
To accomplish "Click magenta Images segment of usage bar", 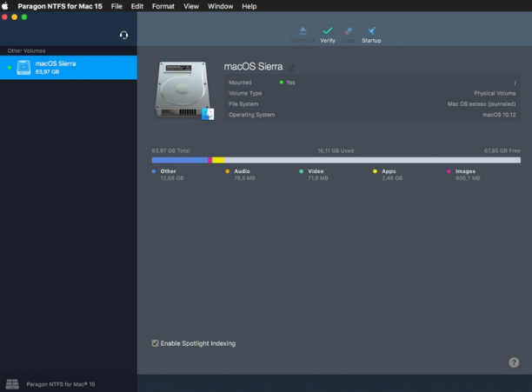I will (x=210, y=160).
